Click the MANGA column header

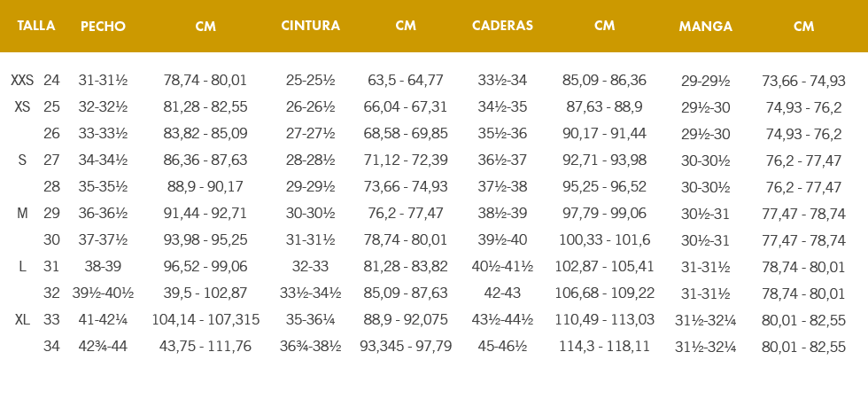point(705,27)
